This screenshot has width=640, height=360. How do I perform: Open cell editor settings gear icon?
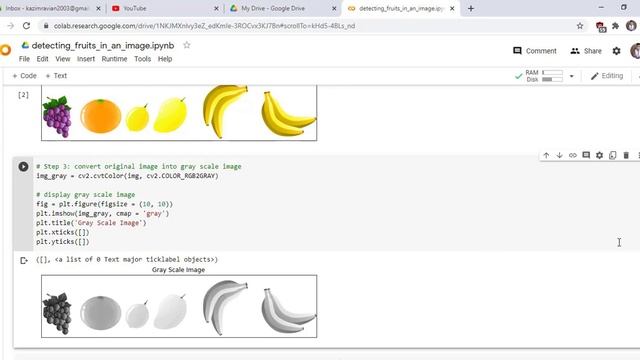pyautogui.click(x=599, y=156)
